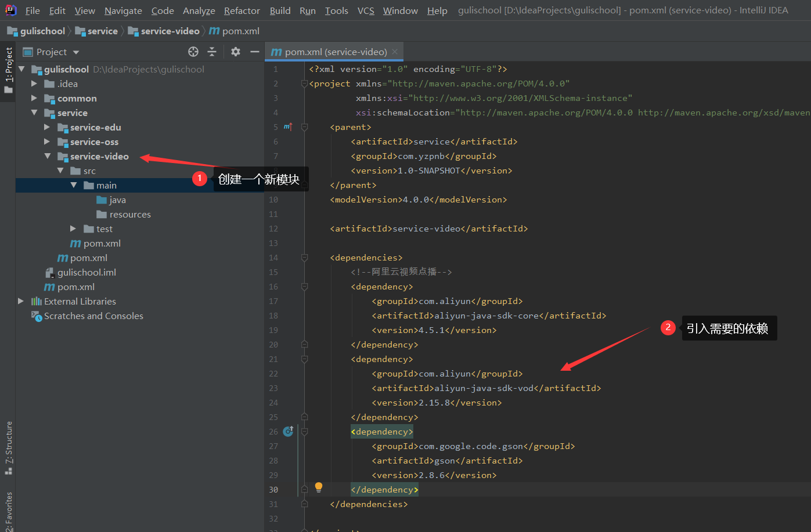811x532 pixels.
Task: Collapse the main folder node
Action: tap(73, 185)
